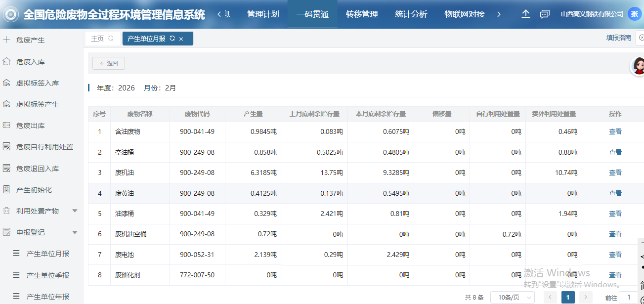Refresh the 主页 tab using its icon

point(111,39)
